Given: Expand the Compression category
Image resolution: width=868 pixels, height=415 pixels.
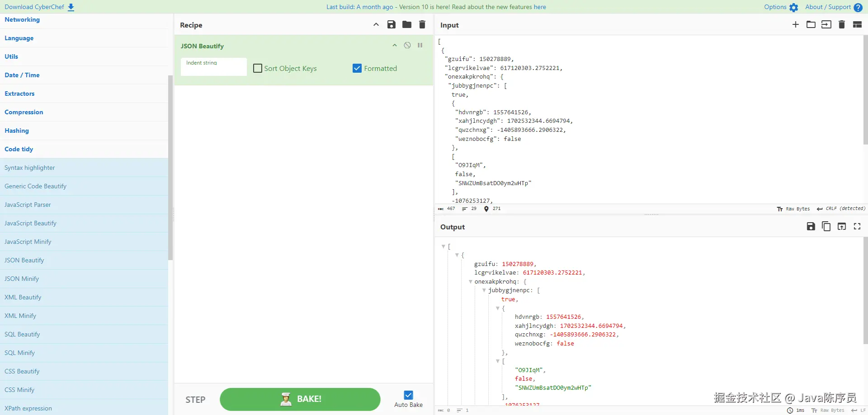Looking at the screenshot, I should (x=84, y=112).
